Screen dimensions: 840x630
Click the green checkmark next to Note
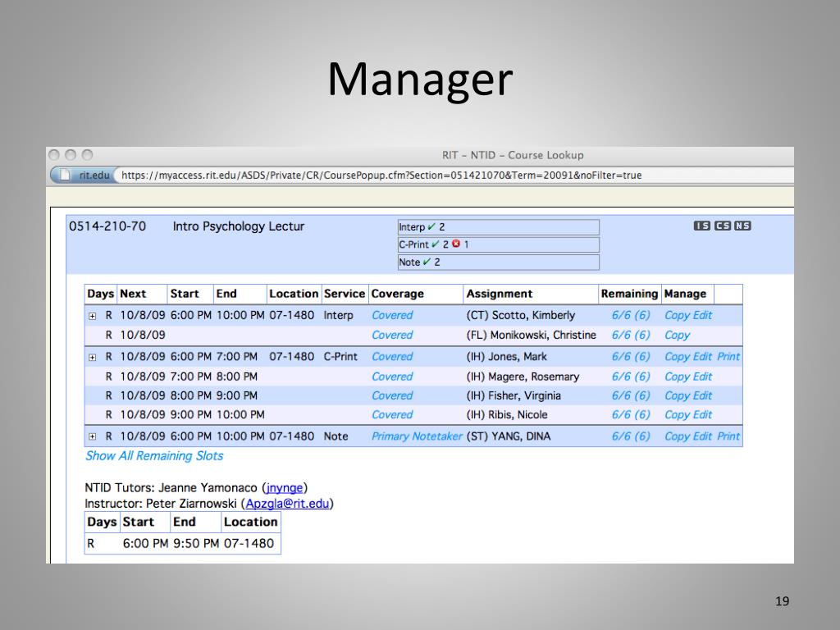point(427,262)
